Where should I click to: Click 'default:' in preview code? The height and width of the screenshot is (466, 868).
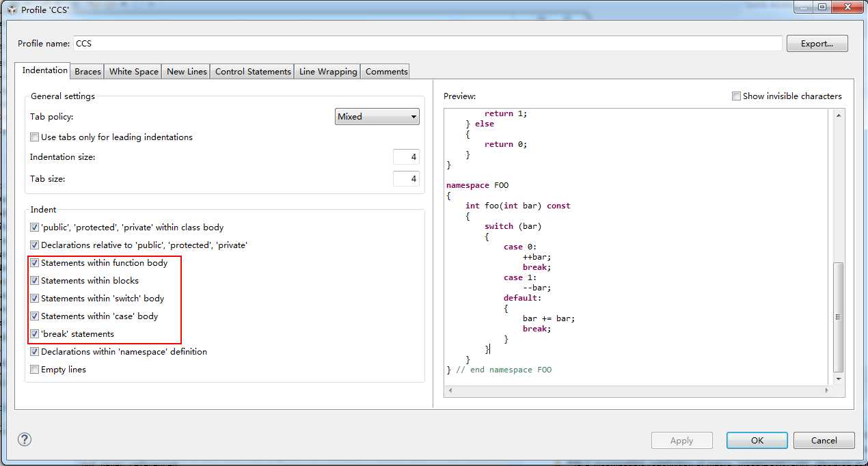tap(522, 298)
